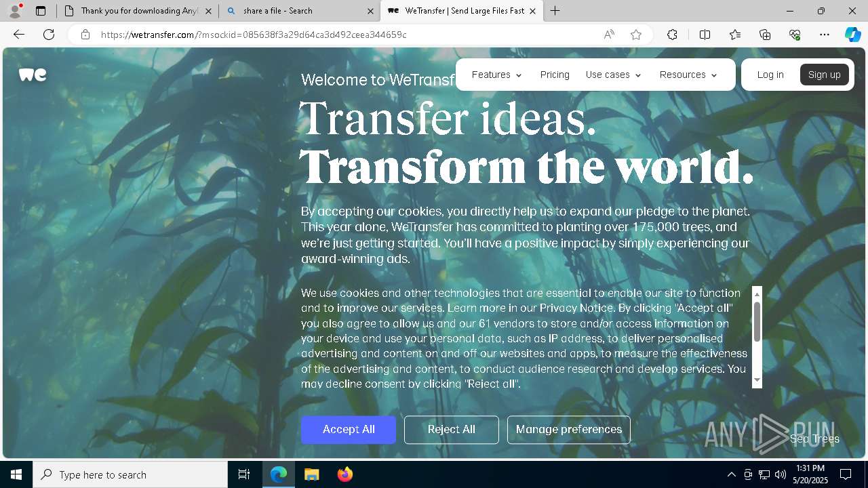
Task: Open Settings and more ellipsis
Action: pyautogui.click(x=825, y=35)
